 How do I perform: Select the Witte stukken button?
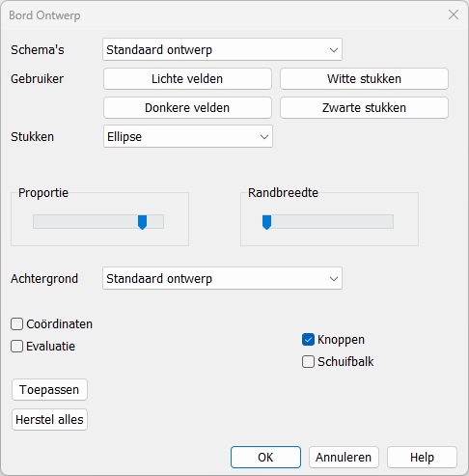(364, 78)
